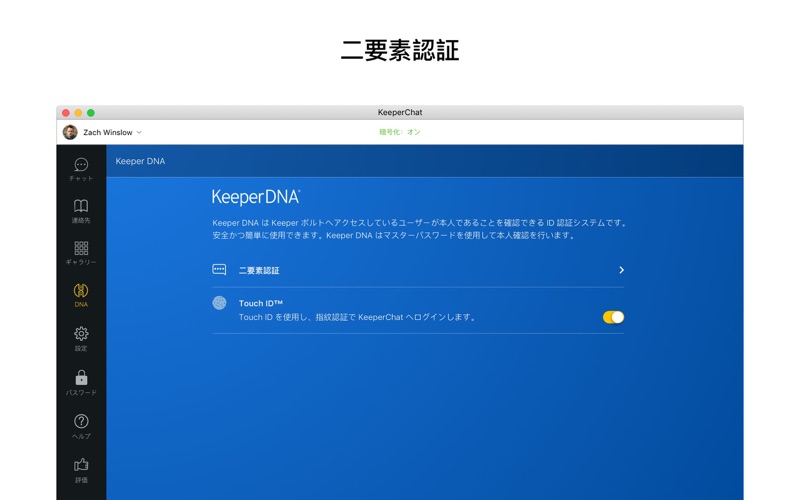Click the Keeper DNA header title
This screenshot has width=800, height=500.
(x=140, y=161)
